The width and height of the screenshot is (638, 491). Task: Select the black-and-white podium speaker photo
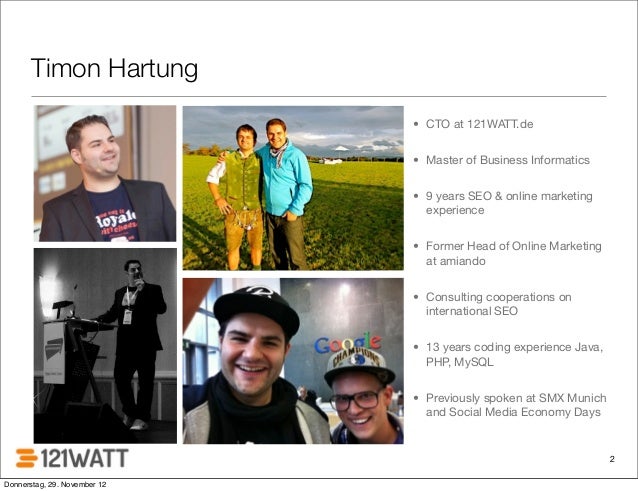[105, 346]
